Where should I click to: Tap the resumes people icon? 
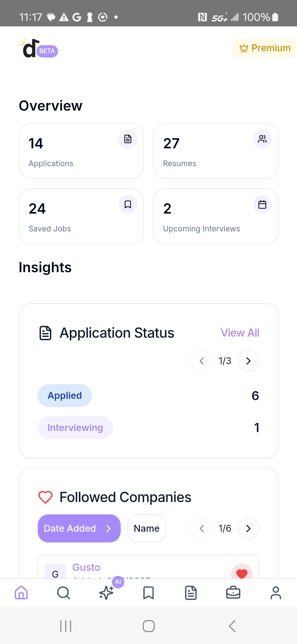coord(262,139)
